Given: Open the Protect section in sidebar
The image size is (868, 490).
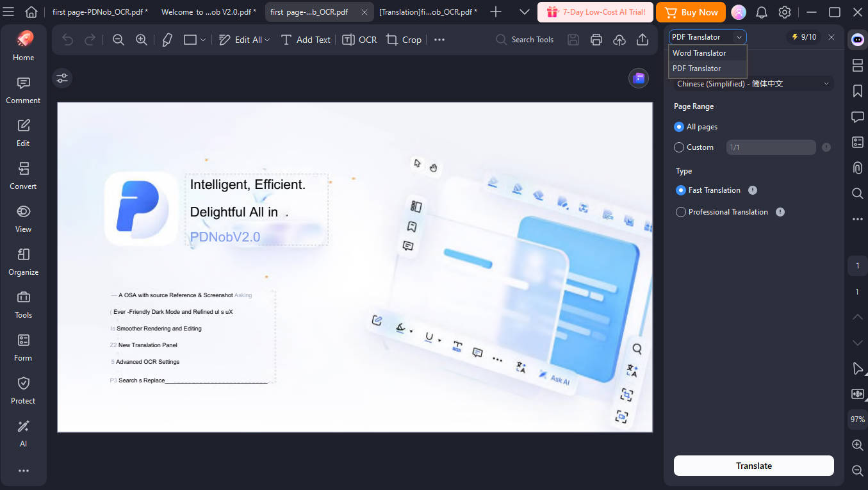Looking at the screenshot, I should 23,391.
